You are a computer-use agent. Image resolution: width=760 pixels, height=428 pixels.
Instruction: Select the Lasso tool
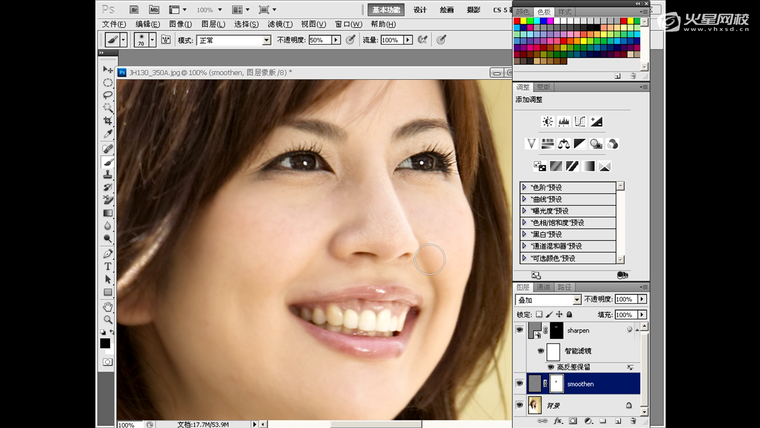coord(108,95)
